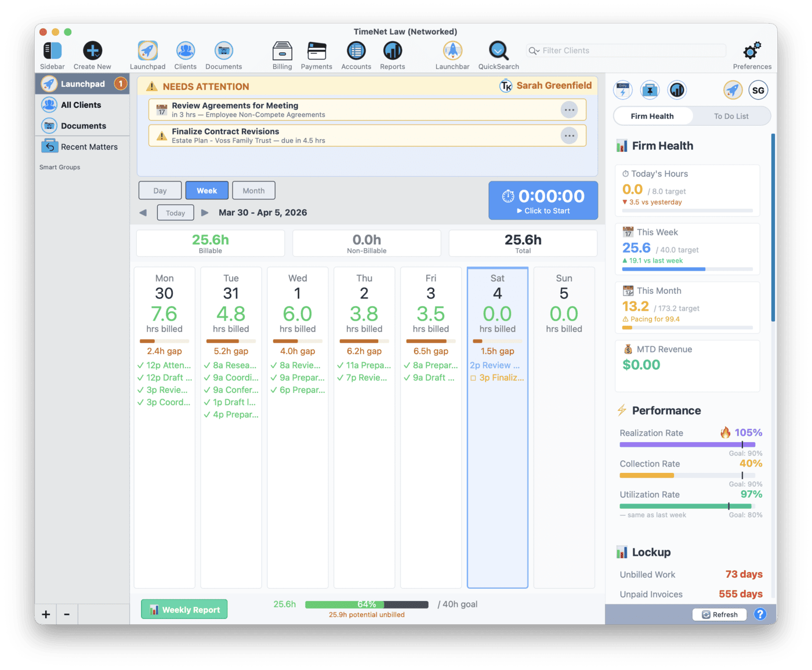Image resolution: width=812 pixels, height=670 pixels.
Task: Check the 3p Finalize task on Saturday
Action: point(473,377)
